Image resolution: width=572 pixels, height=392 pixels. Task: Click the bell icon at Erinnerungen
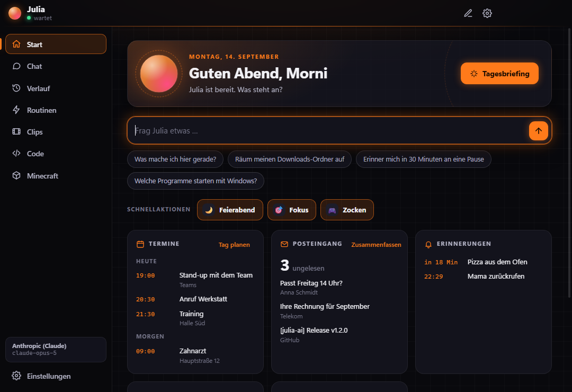(428, 245)
